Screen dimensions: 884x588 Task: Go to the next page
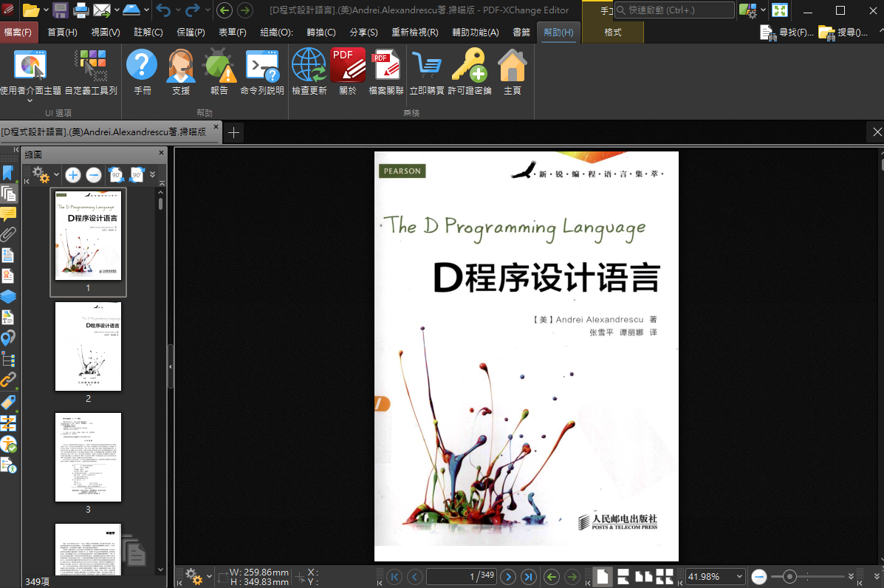coord(508,576)
